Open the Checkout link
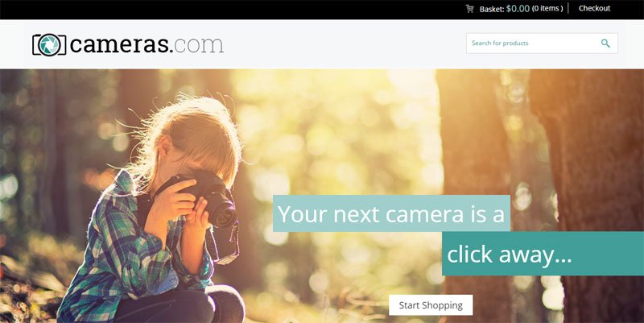 pos(594,8)
